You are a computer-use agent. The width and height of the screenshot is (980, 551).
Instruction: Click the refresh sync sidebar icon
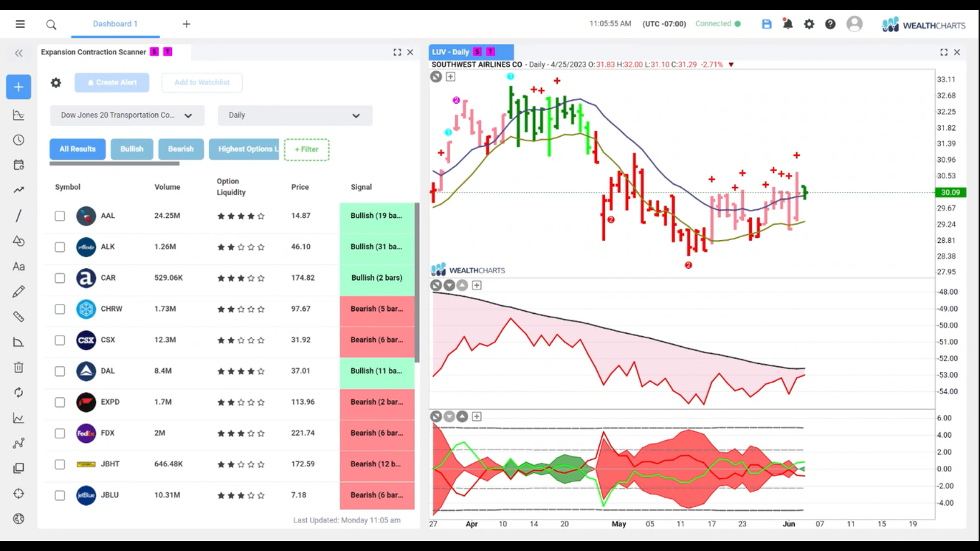click(x=18, y=392)
